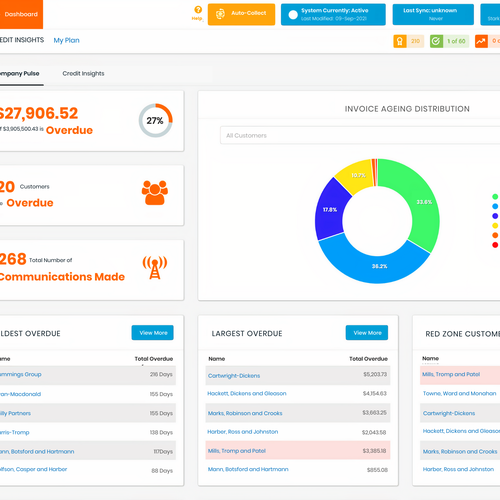Open Hackett, Dickens and Gleason in Largest Overdue
Viewport: 500px width, 500px height.
247,394
